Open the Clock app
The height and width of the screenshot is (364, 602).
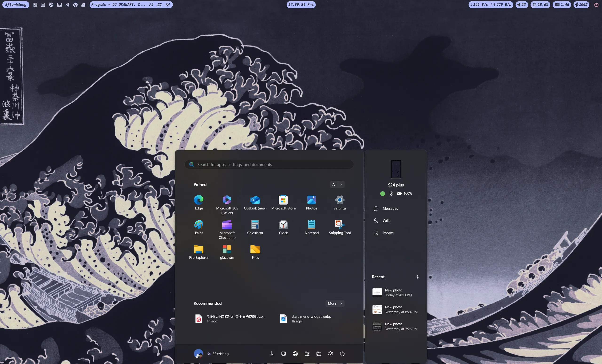click(x=283, y=227)
